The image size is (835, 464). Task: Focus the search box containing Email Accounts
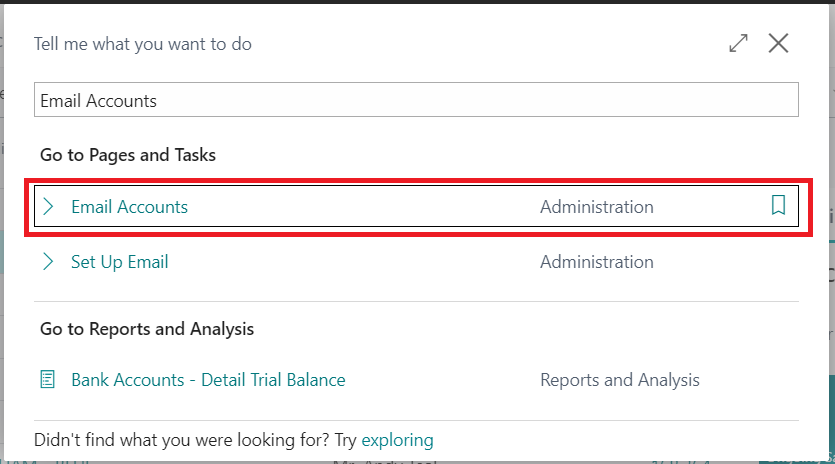pyautogui.click(x=416, y=100)
